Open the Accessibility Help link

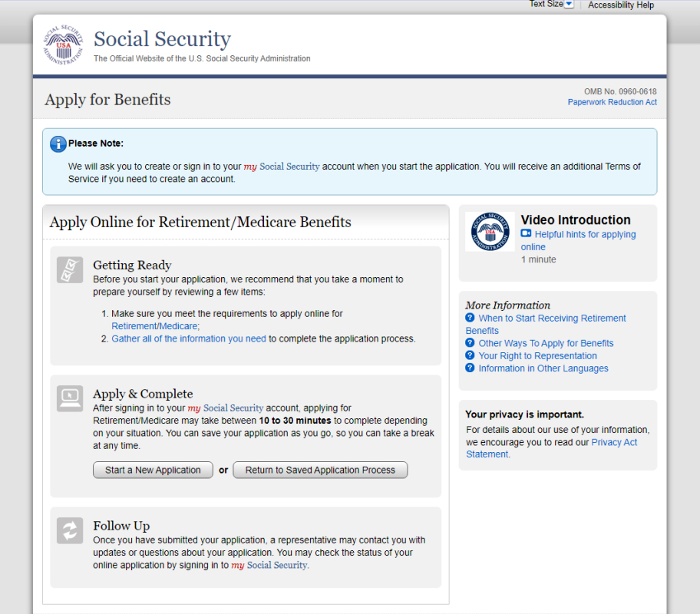point(621,5)
